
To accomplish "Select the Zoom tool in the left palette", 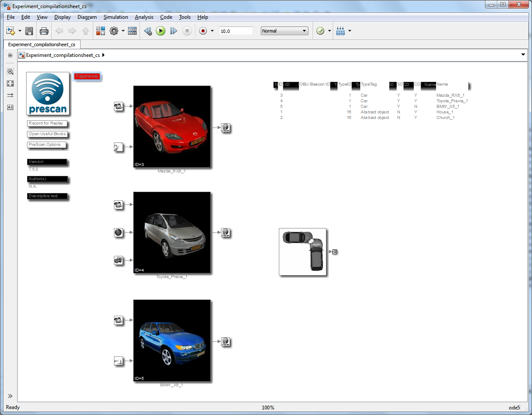I will pos(10,71).
